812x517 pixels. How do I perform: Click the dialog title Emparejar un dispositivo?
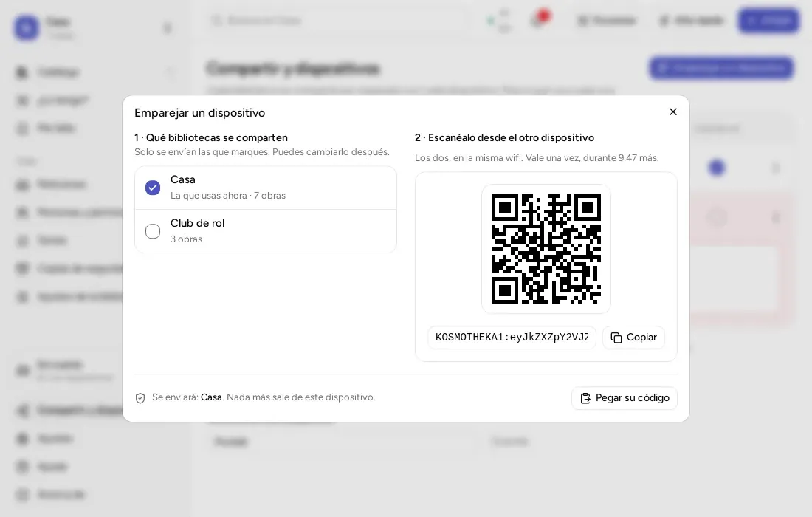(200, 113)
